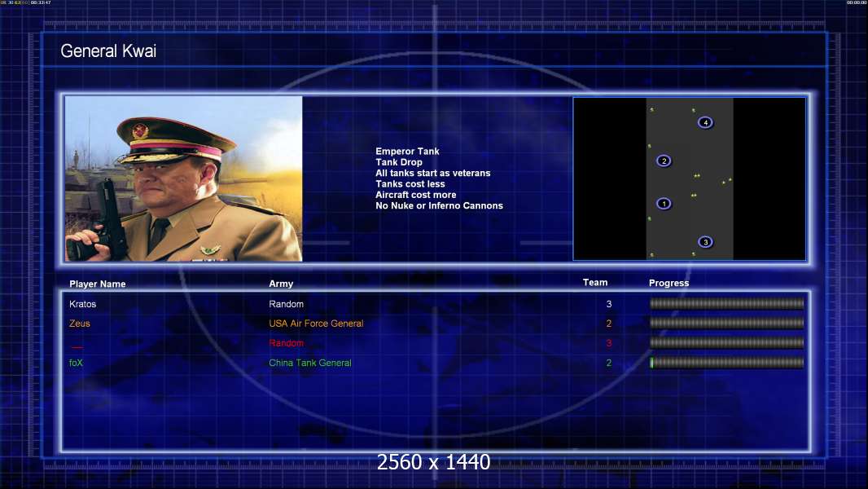Image resolution: width=868 pixels, height=489 pixels.
Task: Click start position 2 on the minimap
Action: 664,161
